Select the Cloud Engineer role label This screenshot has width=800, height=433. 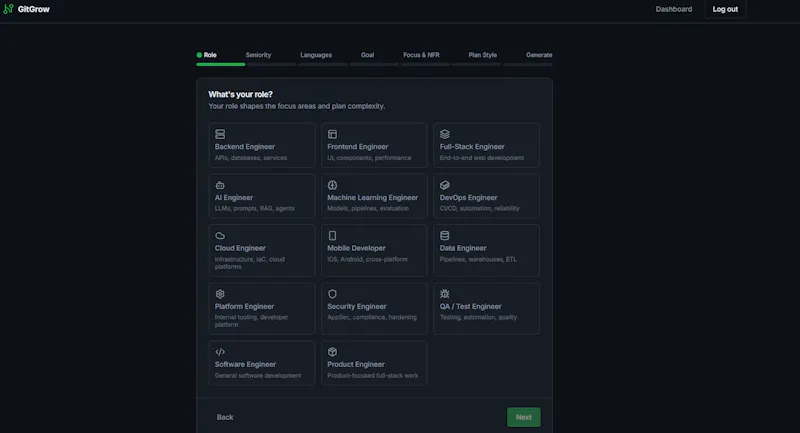pyautogui.click(x=240, y=248)
